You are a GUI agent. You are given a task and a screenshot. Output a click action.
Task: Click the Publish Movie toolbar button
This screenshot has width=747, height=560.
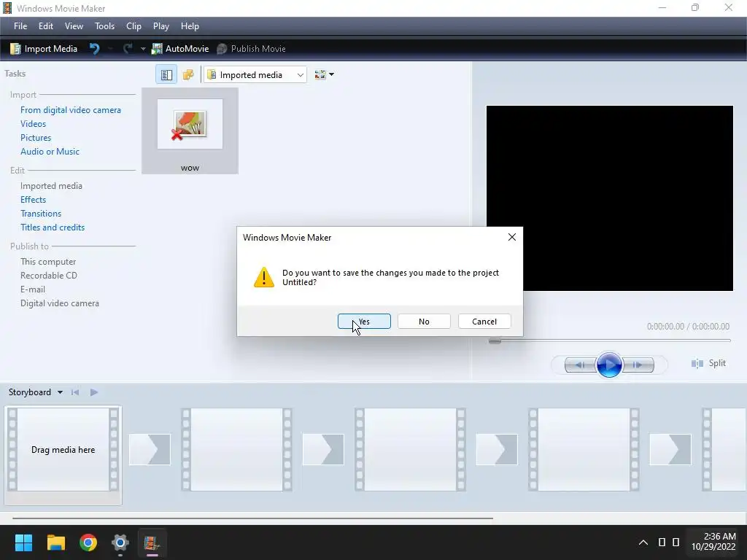pyautogui.click(x=251, y=49)
